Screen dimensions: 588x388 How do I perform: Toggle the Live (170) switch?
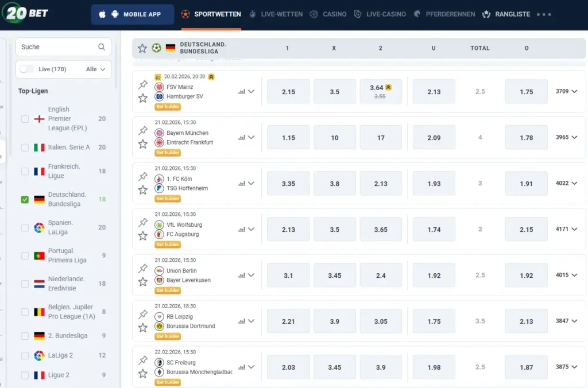(x=26, y=69)
